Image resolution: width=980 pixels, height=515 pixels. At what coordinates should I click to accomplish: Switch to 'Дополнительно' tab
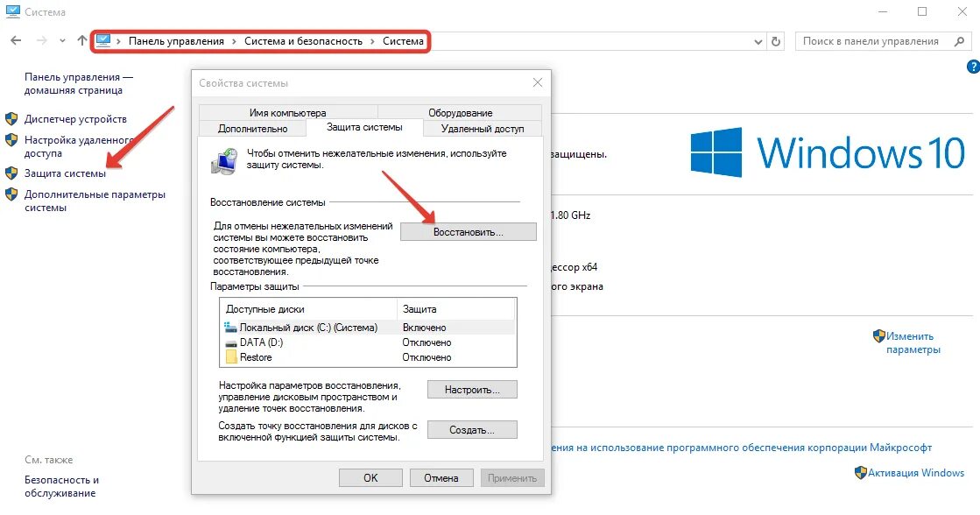click(252, 128)
